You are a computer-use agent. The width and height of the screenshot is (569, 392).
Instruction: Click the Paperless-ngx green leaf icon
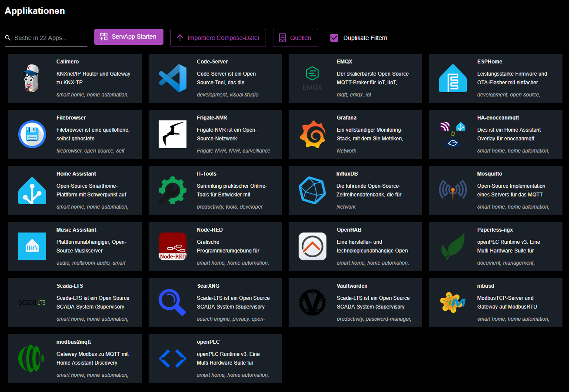click(x=453, y=246)
